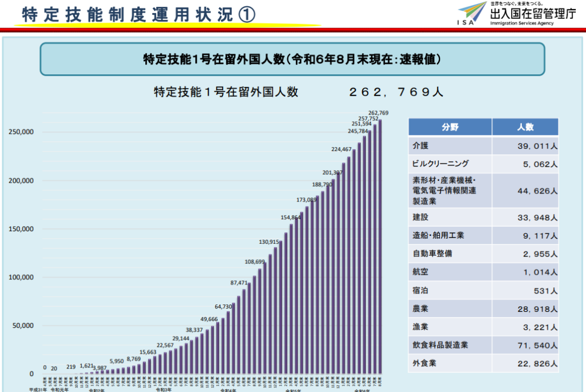Toggle the 漁業 row showing 3,221人
The height and width of the screenshot is (392, 586).
coord(484,326)
